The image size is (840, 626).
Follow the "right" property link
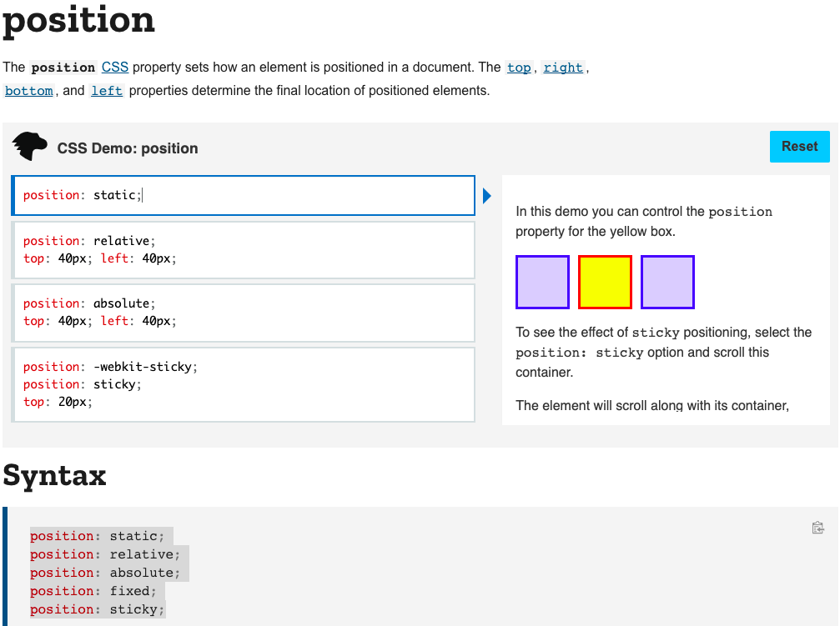tap(563, 68)
